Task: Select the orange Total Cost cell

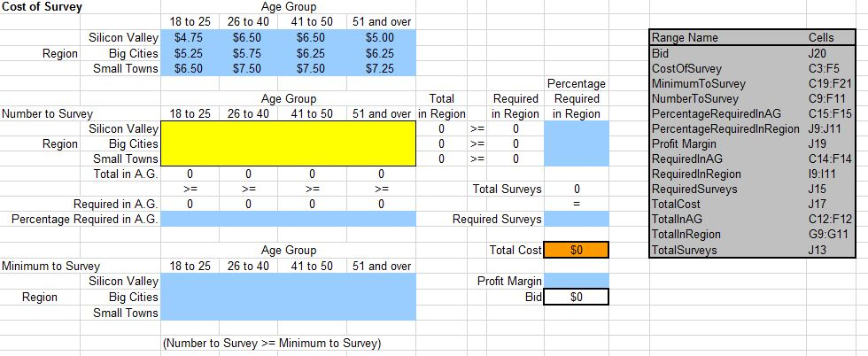Action: (576, 250)
